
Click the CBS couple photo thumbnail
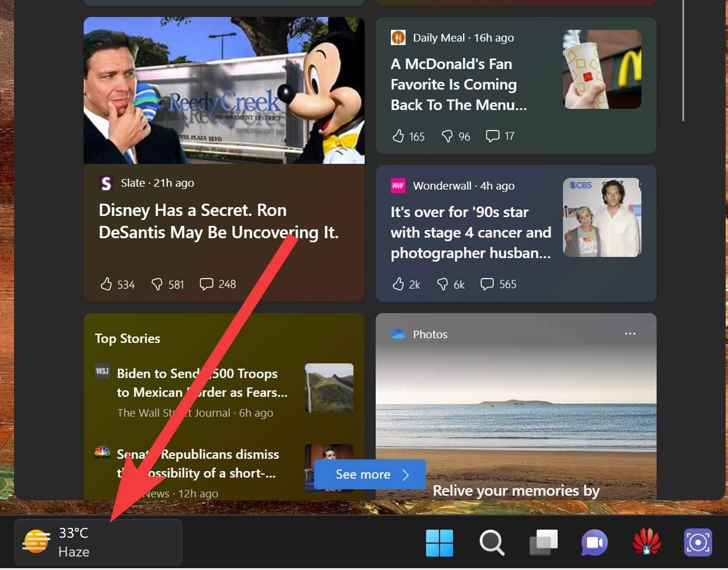tap(602, 217)
